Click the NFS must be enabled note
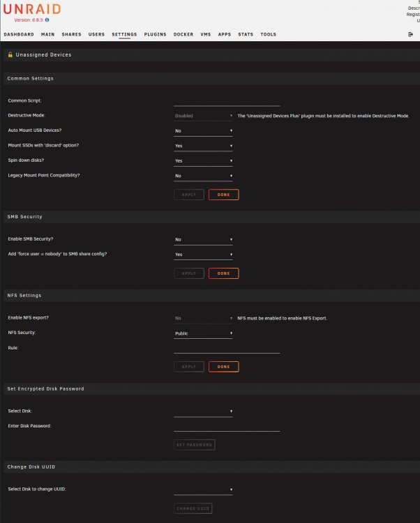The width and height of the screenshot is (420, 523). [x=283, y=319]
